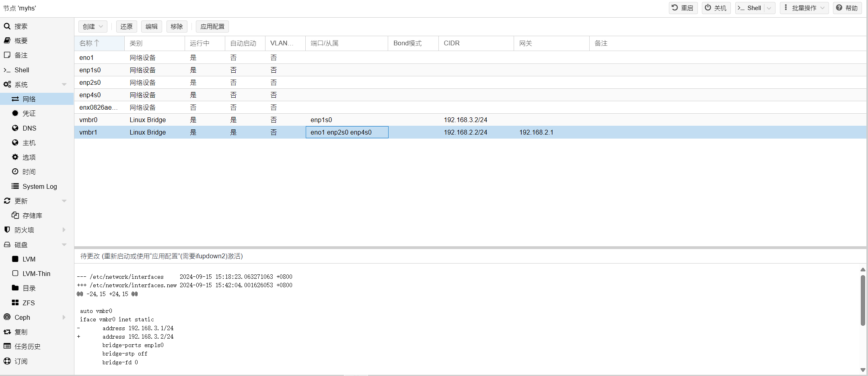Collapse the 更新 tree section arrow
868x376 pixels.
64,201
